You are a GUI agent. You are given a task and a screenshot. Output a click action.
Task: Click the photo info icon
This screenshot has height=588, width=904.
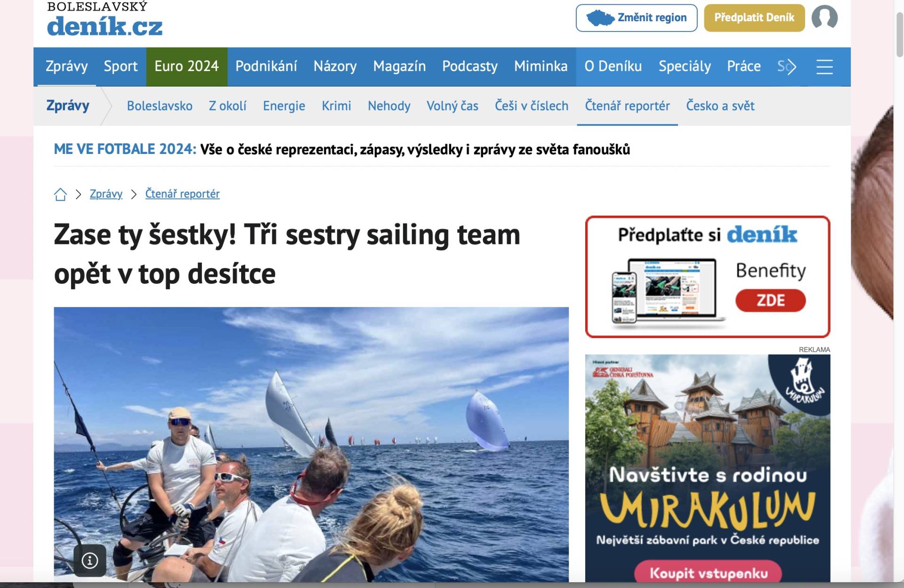[x=90, y=560]
